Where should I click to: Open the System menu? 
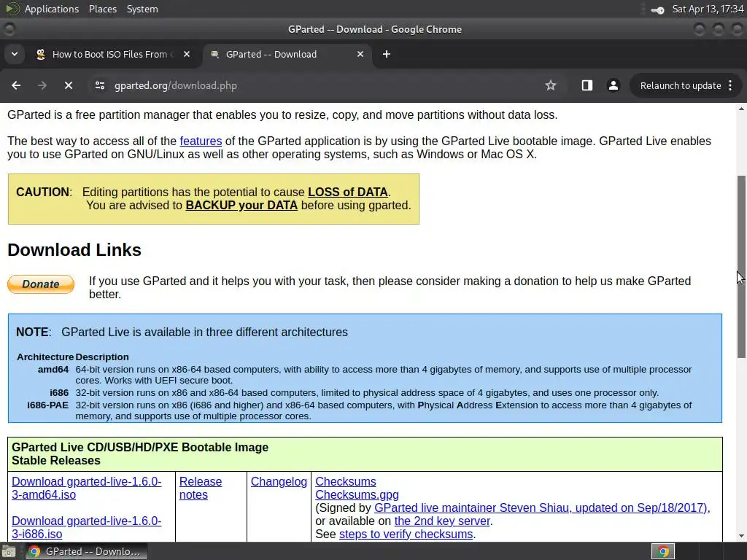tap(142, 9)
